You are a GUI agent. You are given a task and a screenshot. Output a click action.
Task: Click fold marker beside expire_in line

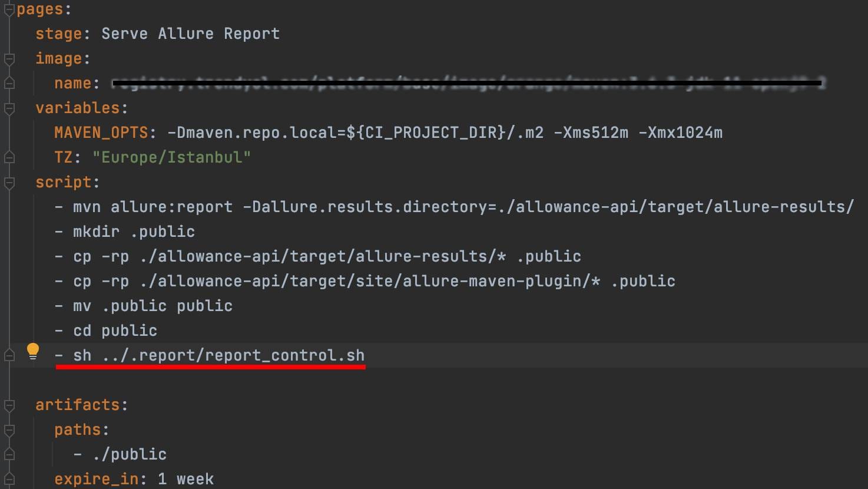9,479
